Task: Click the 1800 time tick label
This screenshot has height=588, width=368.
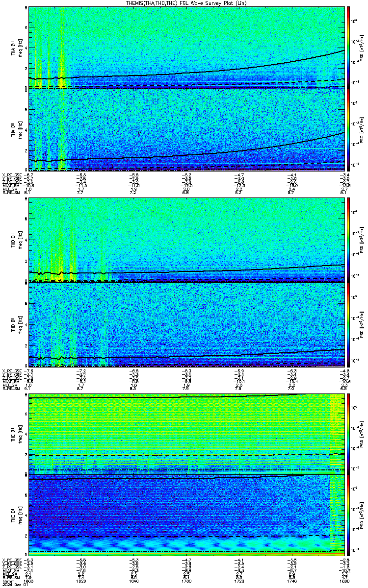Action: pos(344,580)
